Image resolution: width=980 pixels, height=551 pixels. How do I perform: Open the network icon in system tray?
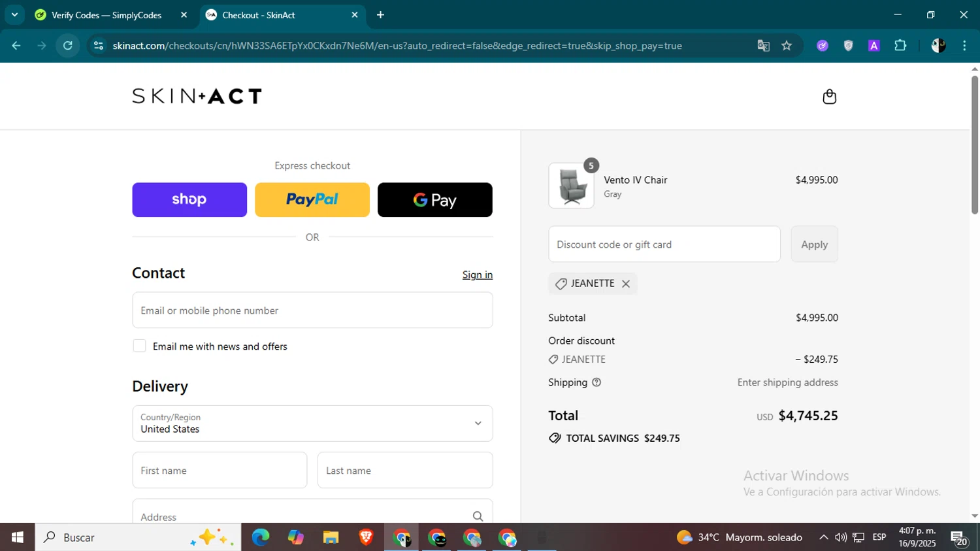pos(858,537)
